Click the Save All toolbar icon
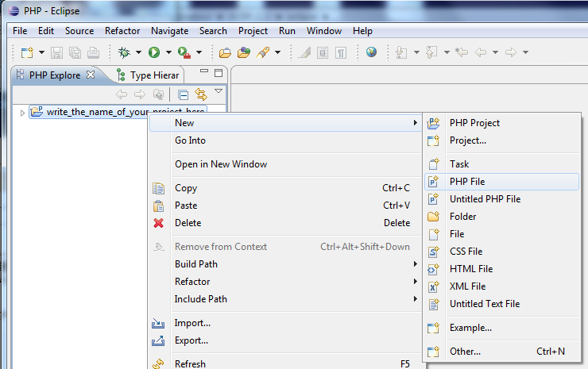The height and width of the screenshot is (369, 588). pos(75,52)
